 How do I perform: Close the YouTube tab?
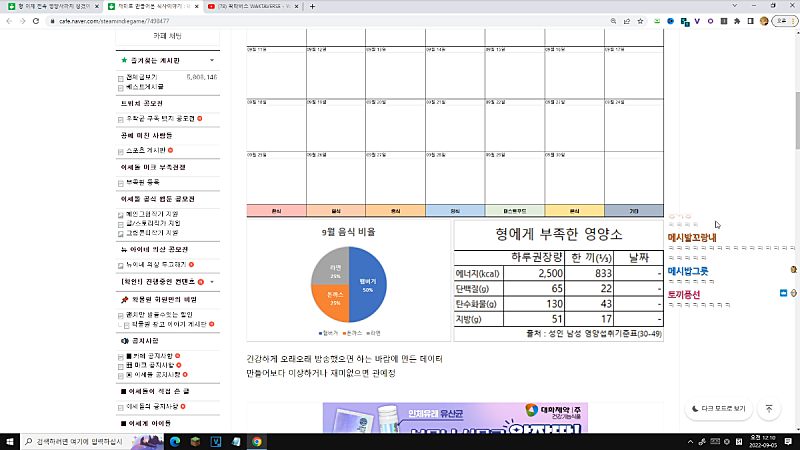297,6
